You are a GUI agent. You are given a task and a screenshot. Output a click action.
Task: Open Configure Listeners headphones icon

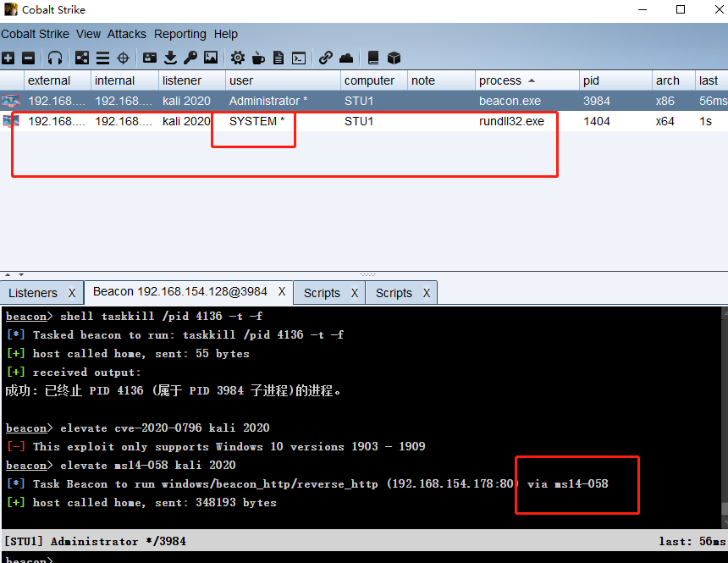click(x=55, y=58)
